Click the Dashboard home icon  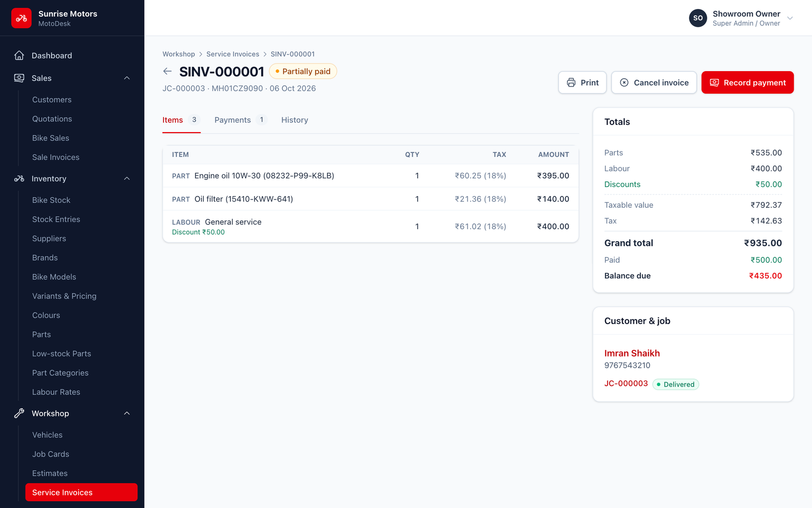pos(19,55)
